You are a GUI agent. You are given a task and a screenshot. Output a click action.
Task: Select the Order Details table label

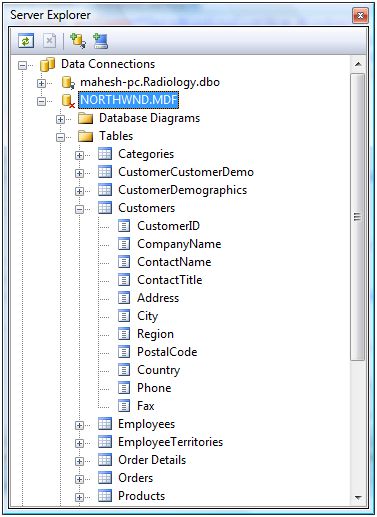tap(152, 460)
